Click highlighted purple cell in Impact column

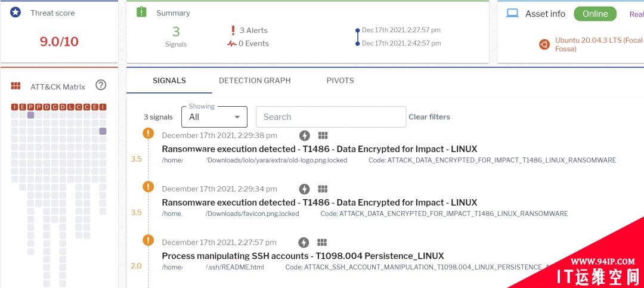click(103, 131)
